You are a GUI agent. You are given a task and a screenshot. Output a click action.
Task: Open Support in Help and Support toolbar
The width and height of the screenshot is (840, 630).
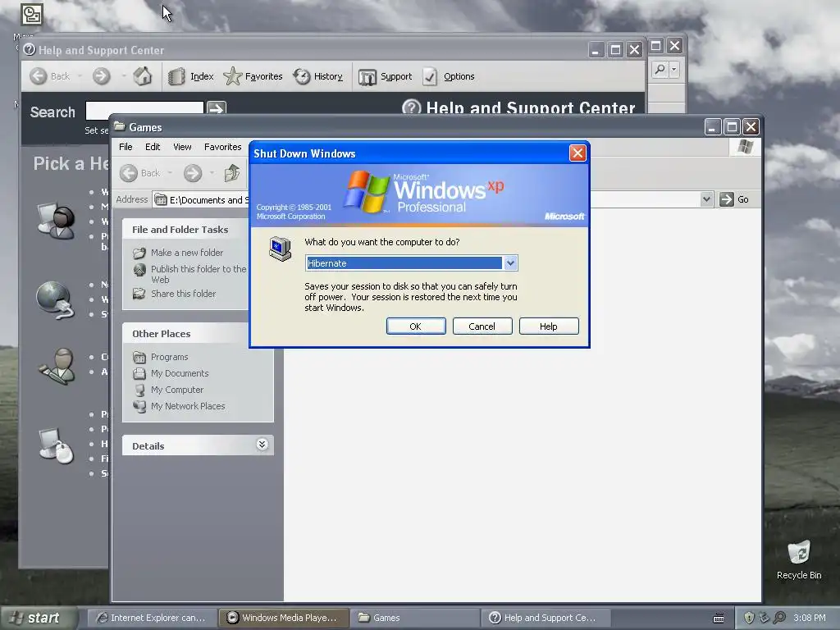coord(386,76)
